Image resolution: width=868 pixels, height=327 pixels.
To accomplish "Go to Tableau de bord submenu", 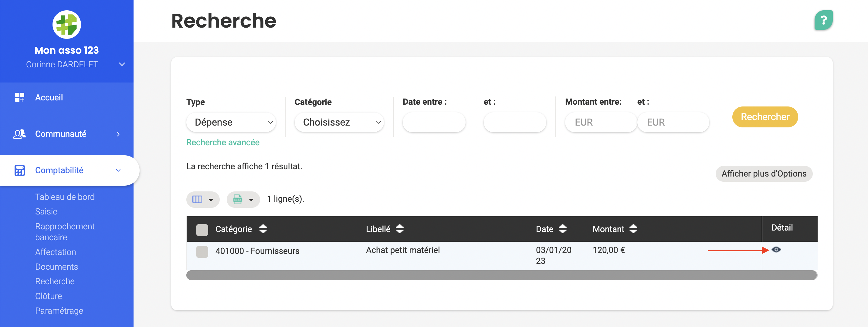I will pos(65,197).
